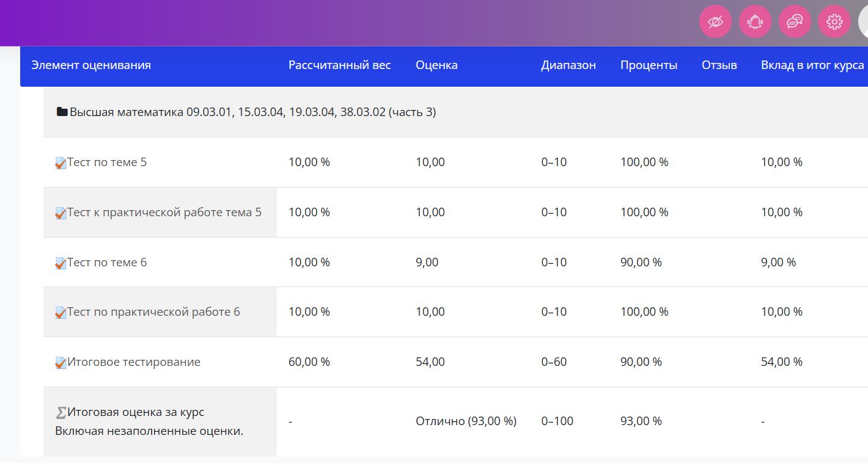Click the quiz icon beside Итоговое тестирование
Screen dimensions: 868x463
pos(61,363)
